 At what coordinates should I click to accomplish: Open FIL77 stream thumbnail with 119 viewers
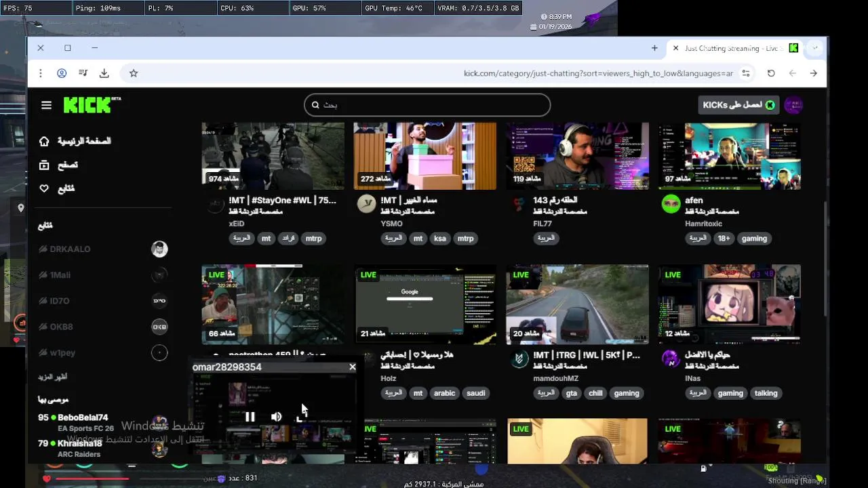pyautogui.click(x=577, y=156)
